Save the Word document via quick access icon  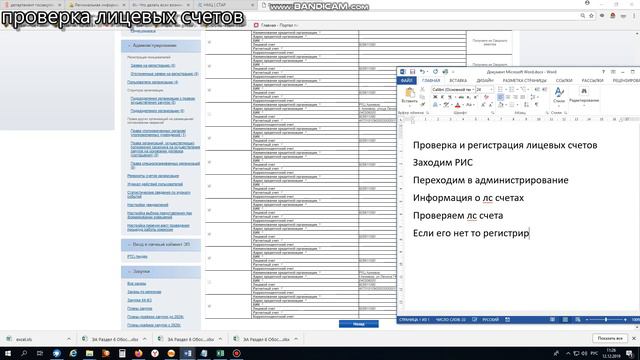tap(412, 72)
